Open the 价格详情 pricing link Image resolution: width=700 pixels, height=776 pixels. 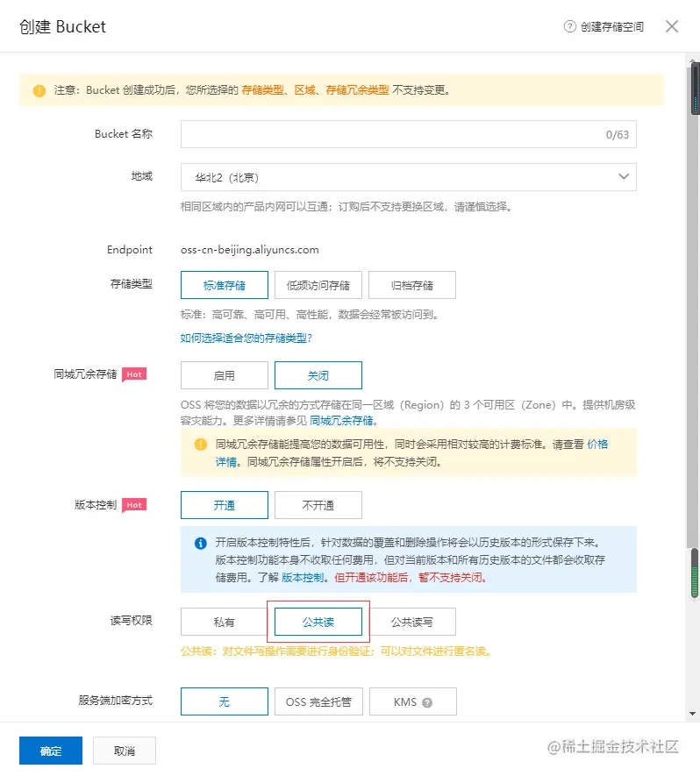[597, 445]
